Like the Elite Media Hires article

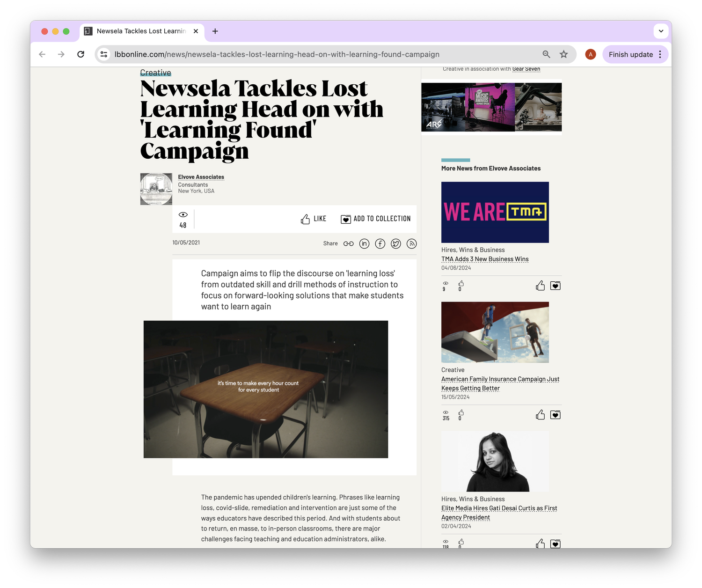540,544
